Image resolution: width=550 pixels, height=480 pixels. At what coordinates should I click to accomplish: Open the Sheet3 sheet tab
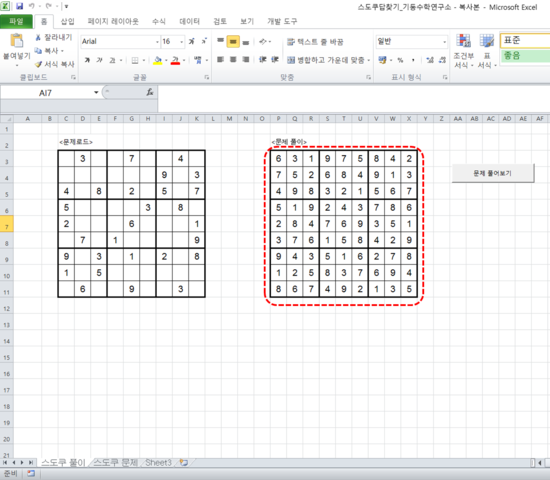[x=158, y=462]
